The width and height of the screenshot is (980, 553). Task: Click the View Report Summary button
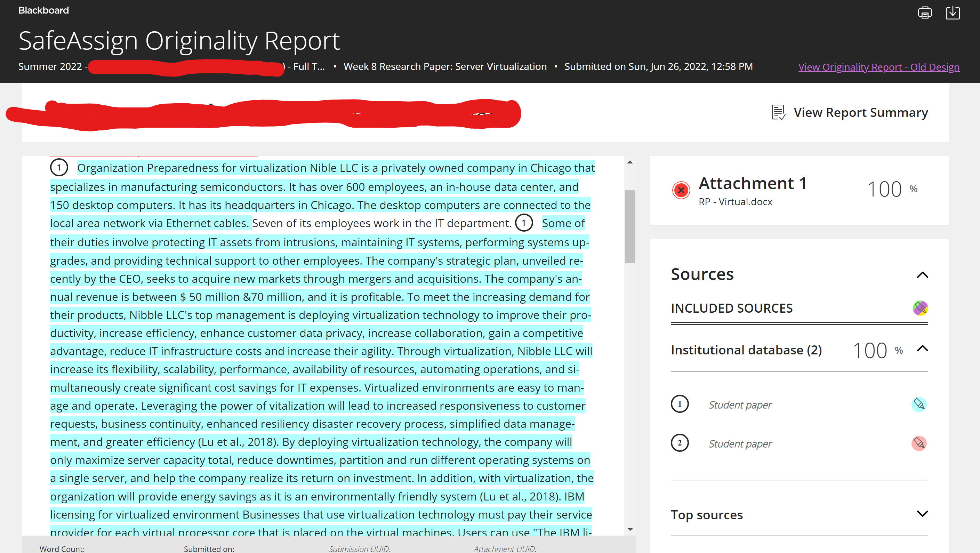coord(850,112)
